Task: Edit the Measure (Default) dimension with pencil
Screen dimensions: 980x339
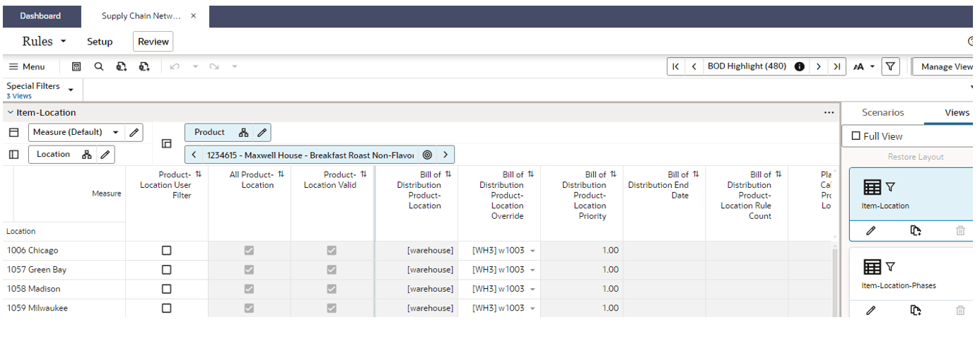Action: tap(134, 132)
